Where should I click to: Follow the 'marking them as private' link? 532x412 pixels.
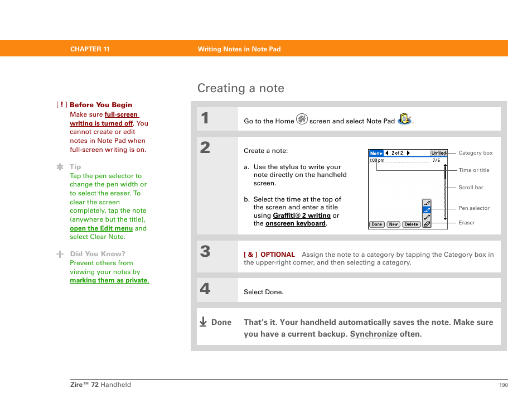110,280
